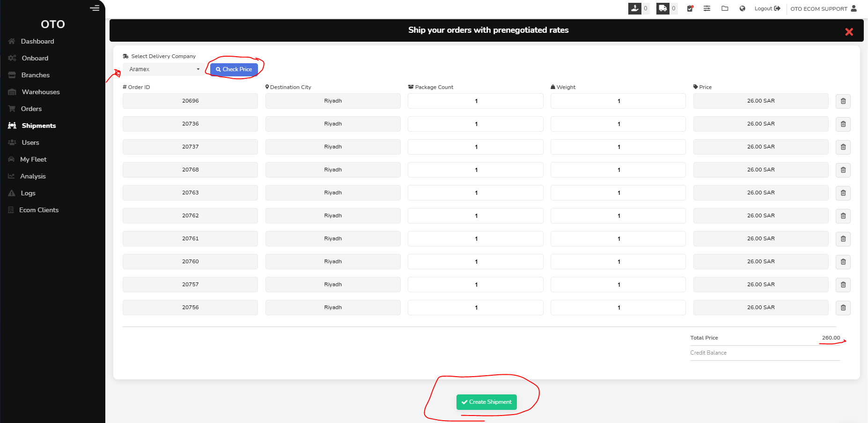Click the Logout link
Screen dimensions: 868x423
(767, 8)
